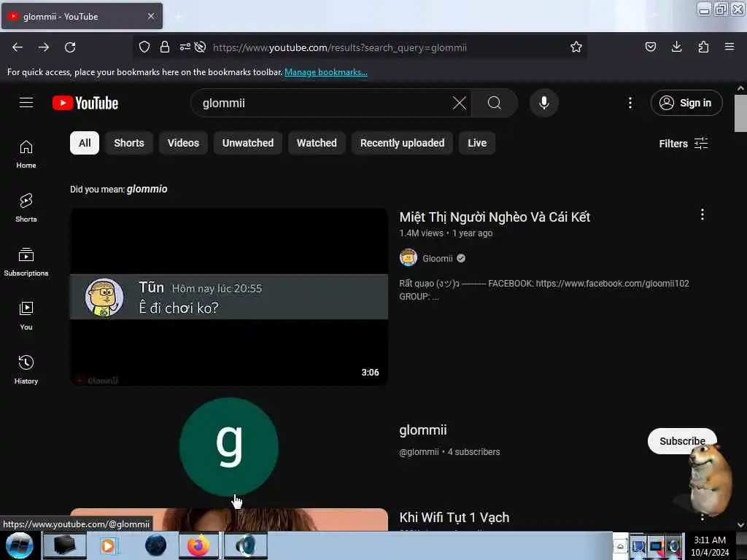Viewport: 747px width, 560px height.
Task: Open Miệt Thị Người Nghèo video title
Action: click(495, 217)
